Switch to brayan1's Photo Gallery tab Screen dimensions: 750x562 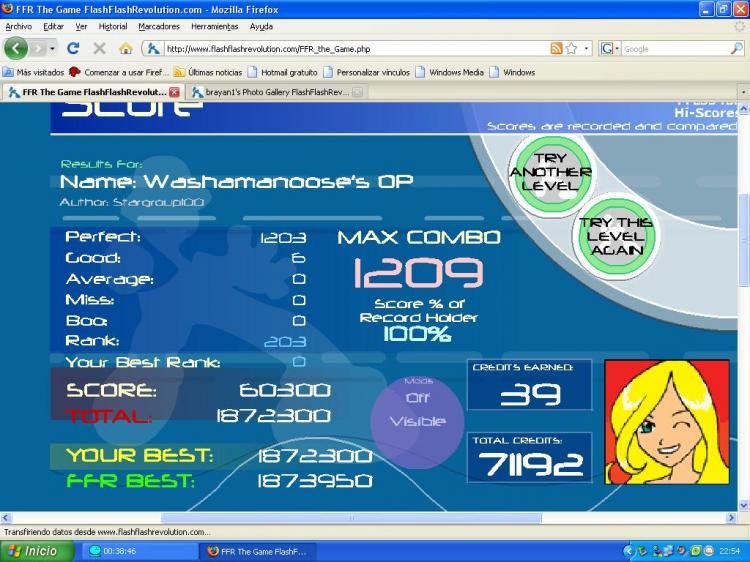coord(270,92)
